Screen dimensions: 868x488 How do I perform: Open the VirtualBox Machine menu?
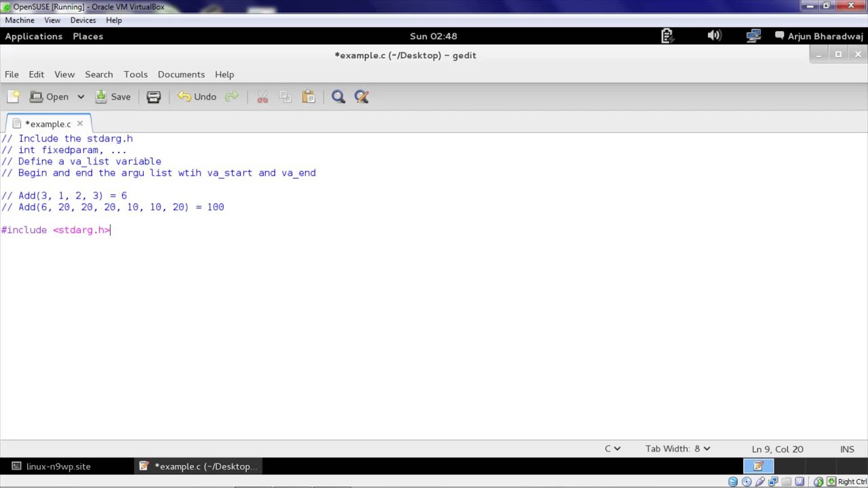coord(20,20)
